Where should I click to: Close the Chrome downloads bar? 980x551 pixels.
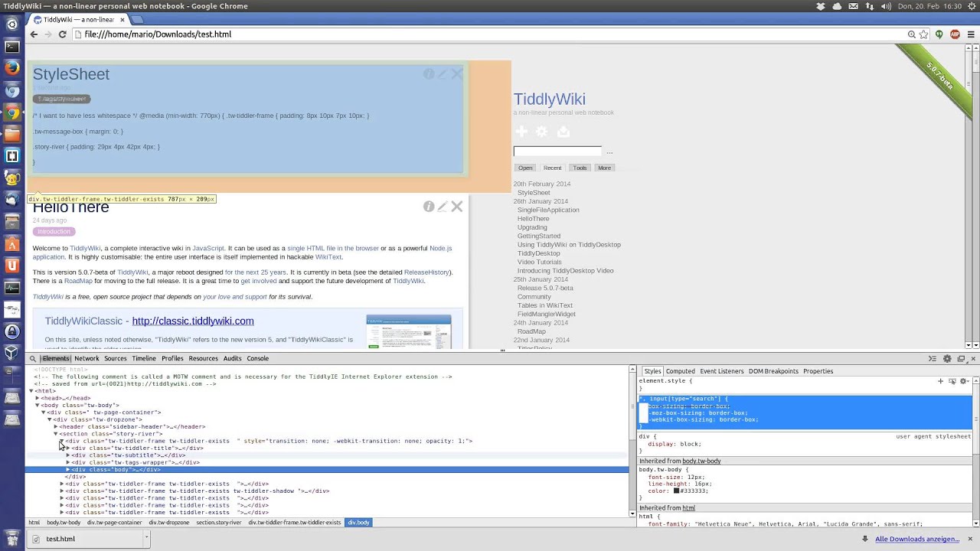pos(971,539)
